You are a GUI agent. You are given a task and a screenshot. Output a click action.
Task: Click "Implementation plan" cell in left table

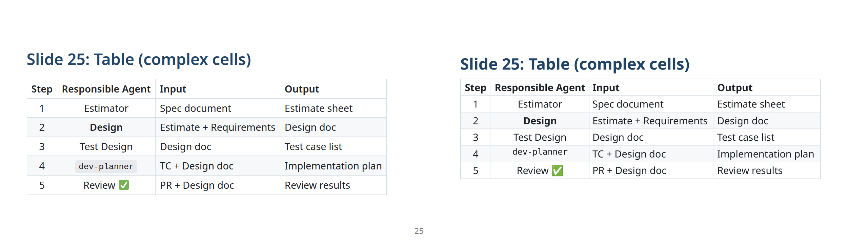click(333, 166)
